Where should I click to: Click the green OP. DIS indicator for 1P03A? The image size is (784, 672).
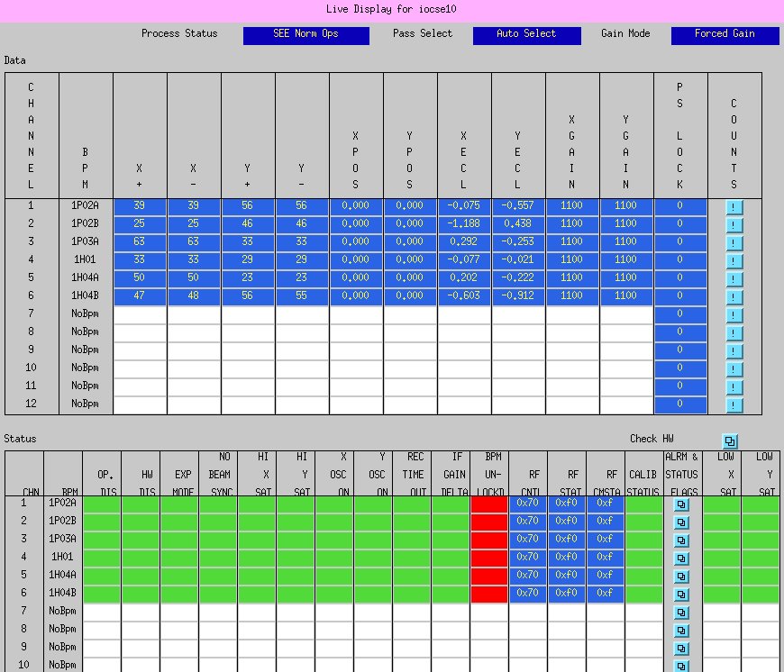(x=102, y=540)
